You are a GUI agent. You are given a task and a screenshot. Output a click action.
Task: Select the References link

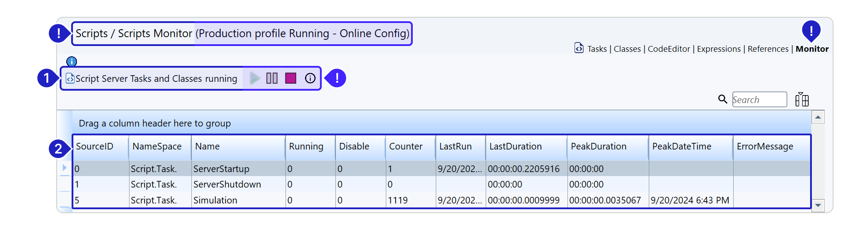tap(768, 49)
